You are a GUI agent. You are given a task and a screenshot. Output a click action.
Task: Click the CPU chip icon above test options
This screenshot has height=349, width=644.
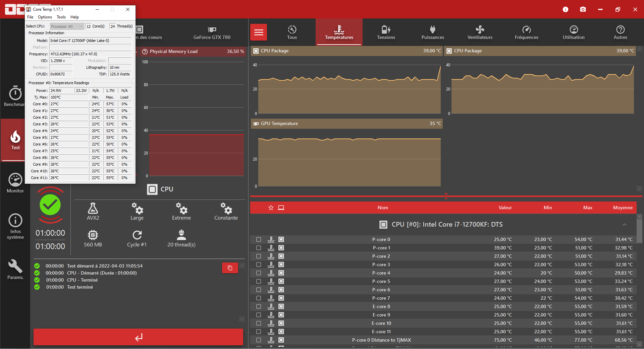pos(152,189)
